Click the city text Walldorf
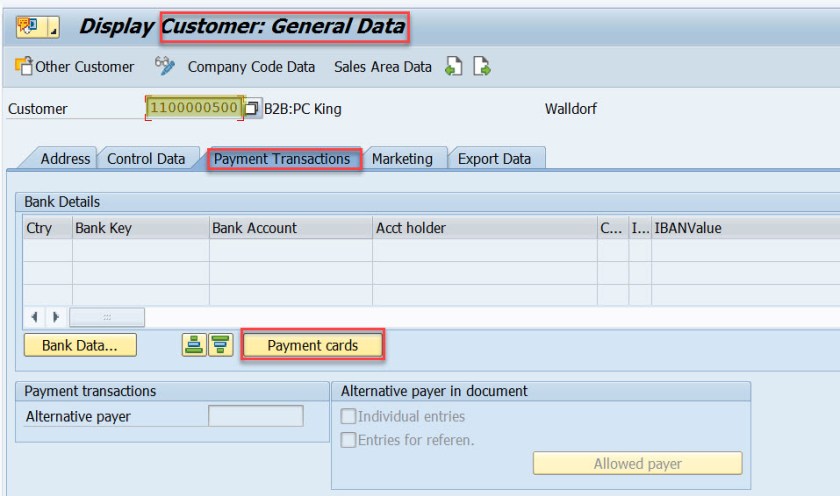Image resolution: width=840 pixels, height=496 pixels. point(571,109)
